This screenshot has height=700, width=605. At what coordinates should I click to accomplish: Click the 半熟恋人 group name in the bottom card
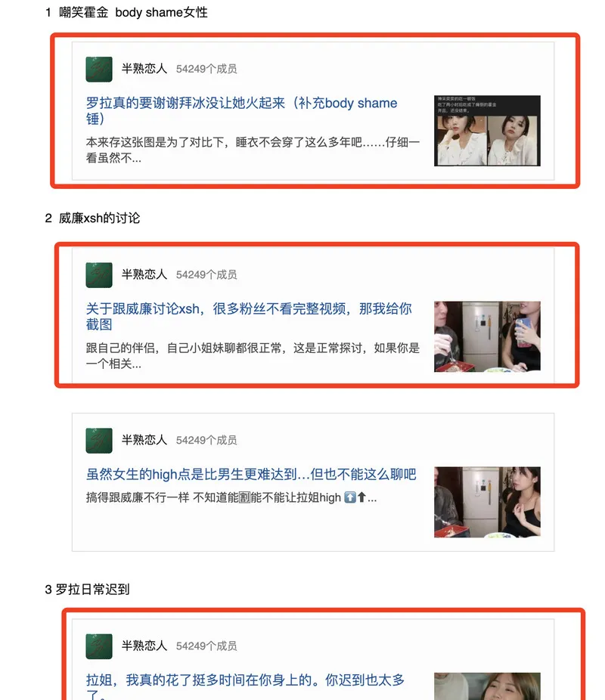(x=144, y=646)
